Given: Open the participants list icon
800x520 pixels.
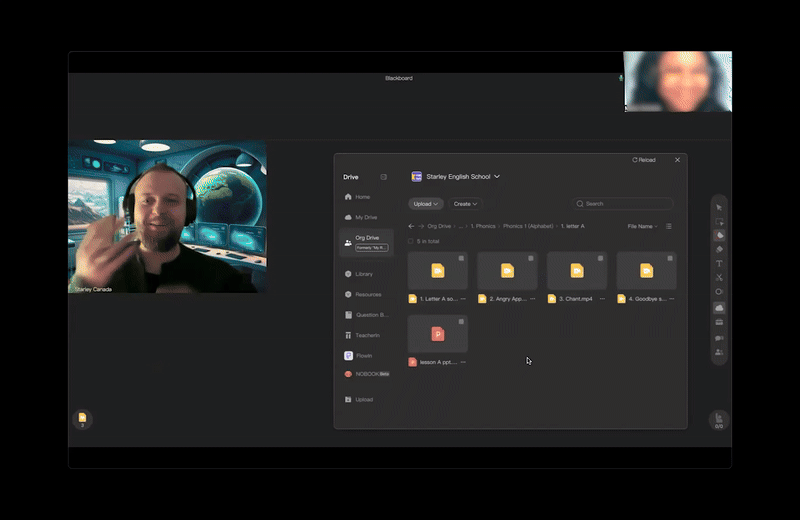Looking at the screenshot, I should point(719,352).
